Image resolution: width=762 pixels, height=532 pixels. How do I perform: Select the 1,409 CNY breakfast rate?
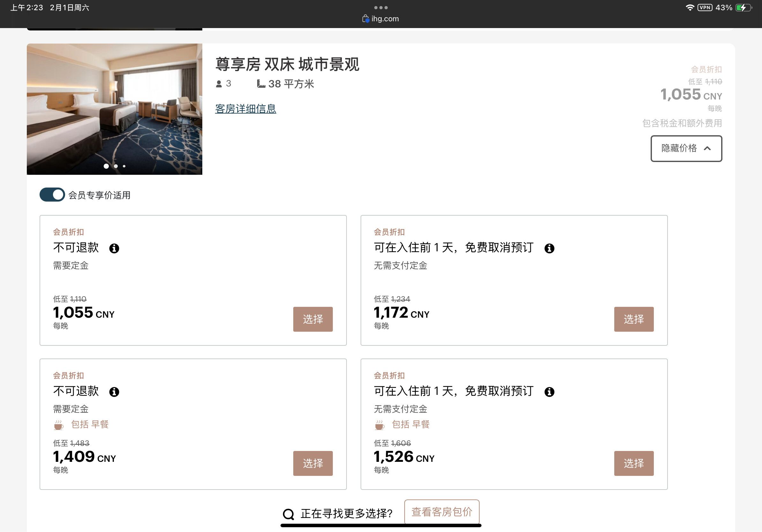313,463
